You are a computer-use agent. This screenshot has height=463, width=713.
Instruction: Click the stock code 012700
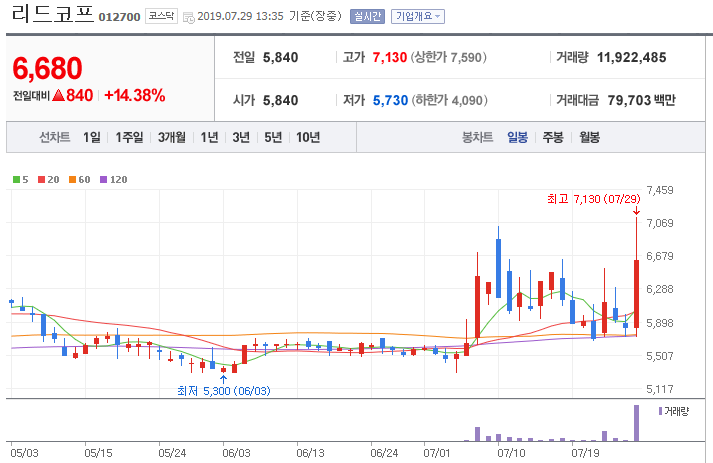[119, 17]
